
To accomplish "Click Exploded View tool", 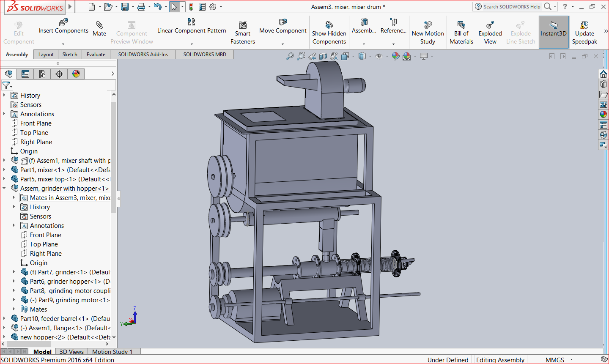I will click(490, 32).
